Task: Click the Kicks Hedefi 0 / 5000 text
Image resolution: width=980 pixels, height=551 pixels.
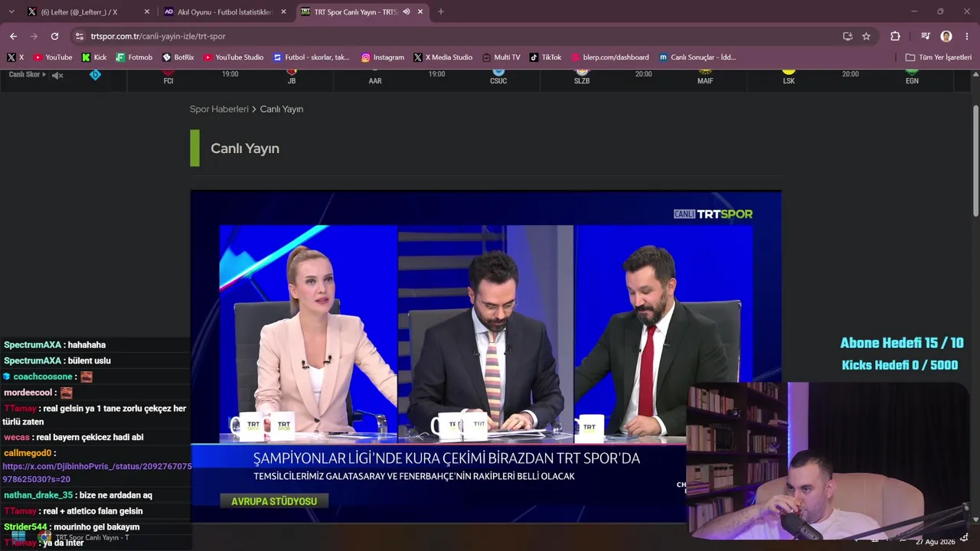Action: (900, 366)
